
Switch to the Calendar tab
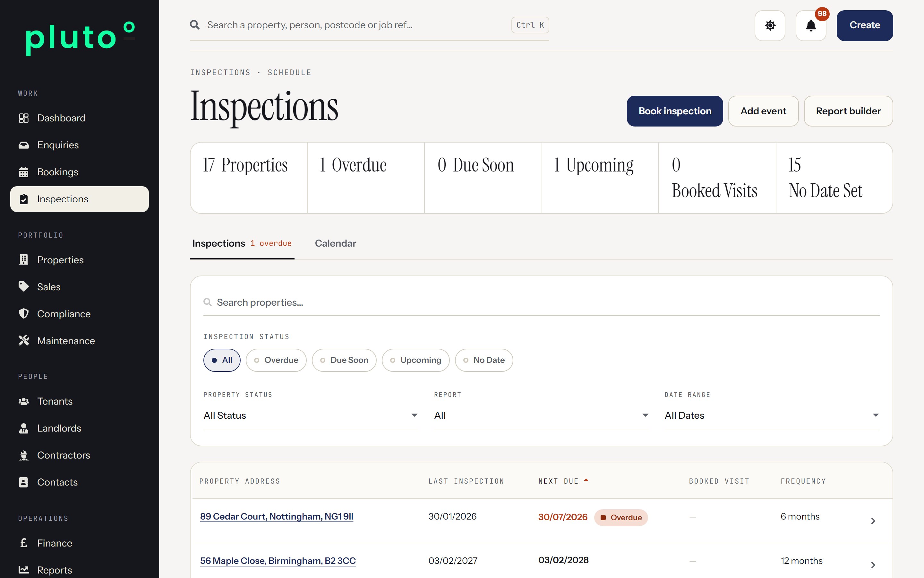point(335,243)
